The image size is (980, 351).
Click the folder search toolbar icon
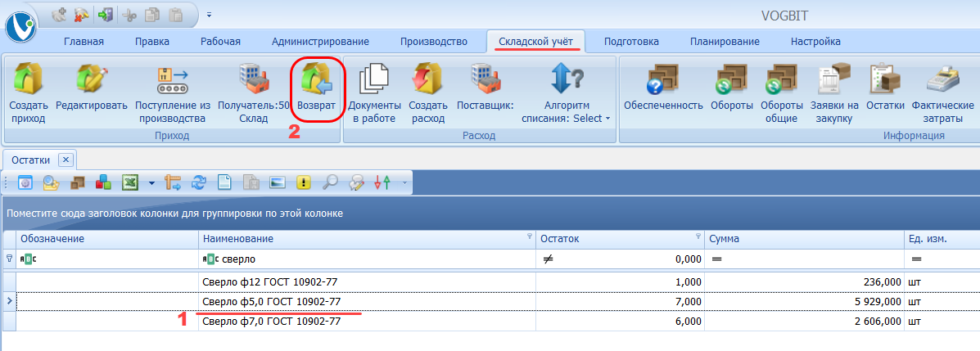click(51, 182)
